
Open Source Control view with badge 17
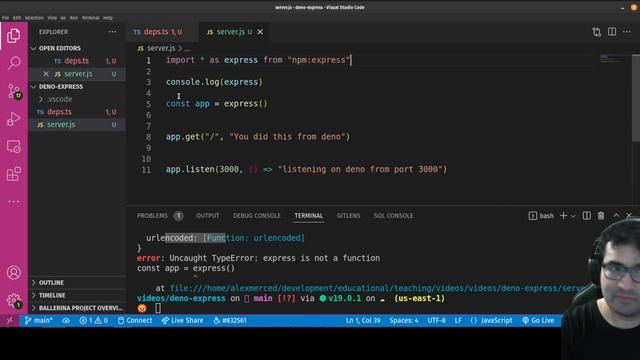pos(14,91)
